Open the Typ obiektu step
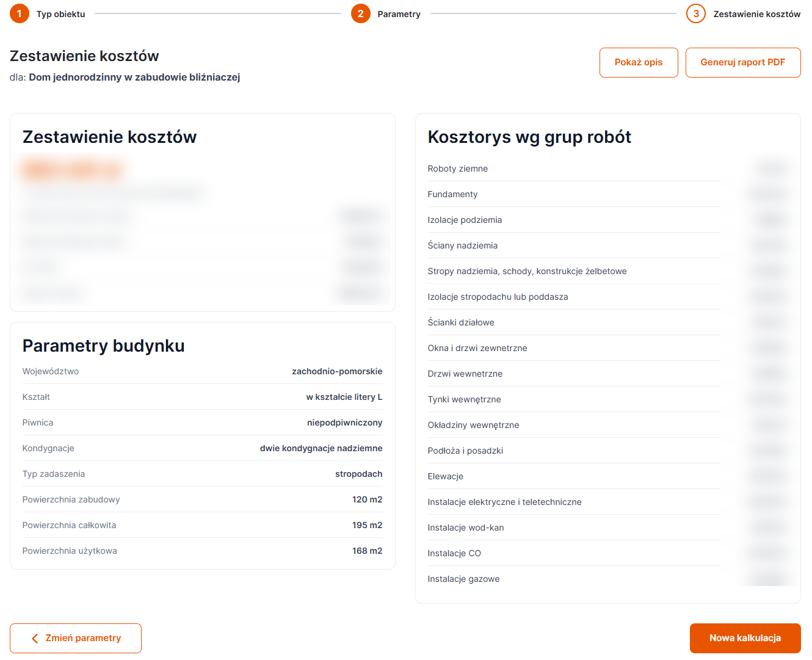Screen dimensions: 812x660 point(60,14)
